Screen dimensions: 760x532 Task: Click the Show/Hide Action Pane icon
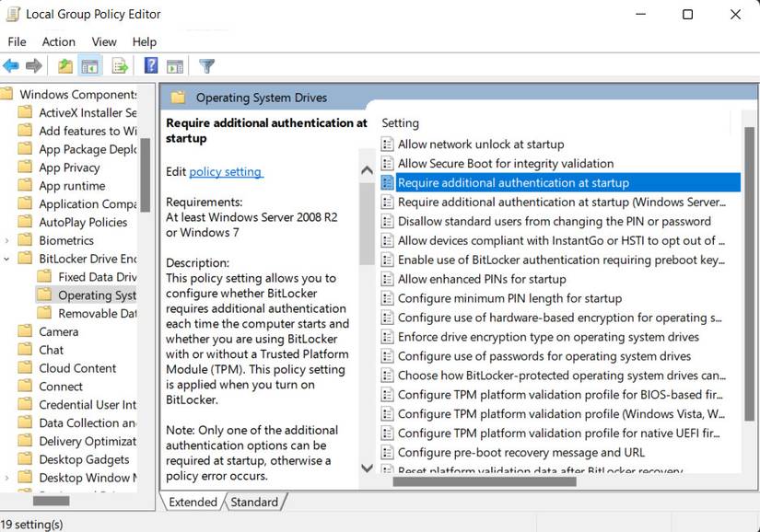(x=175, y=65)
